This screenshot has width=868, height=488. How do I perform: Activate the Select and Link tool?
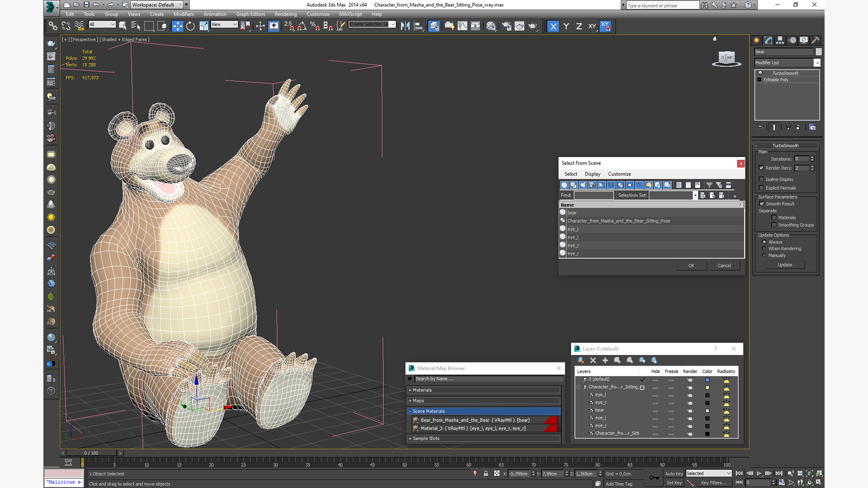point(53,26)
